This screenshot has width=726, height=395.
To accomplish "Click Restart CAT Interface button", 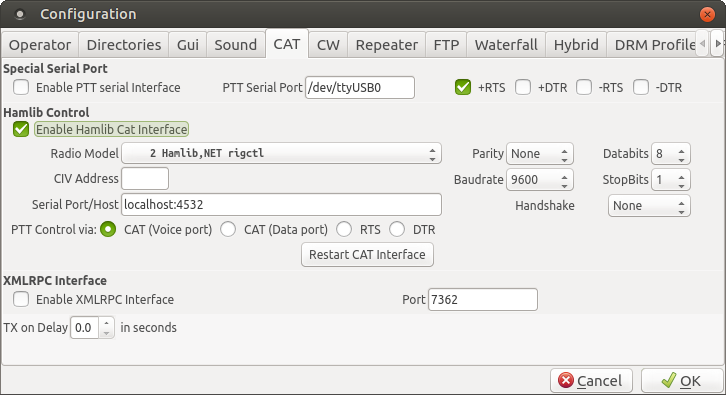I will click(367, 255).
